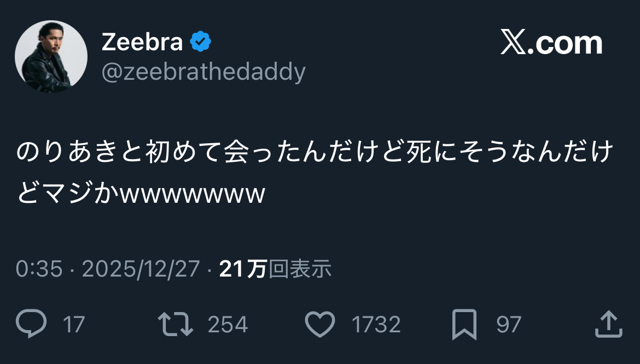Click the blue verified badge next to Zeebra
640x364 pixels.
(201, 42)
